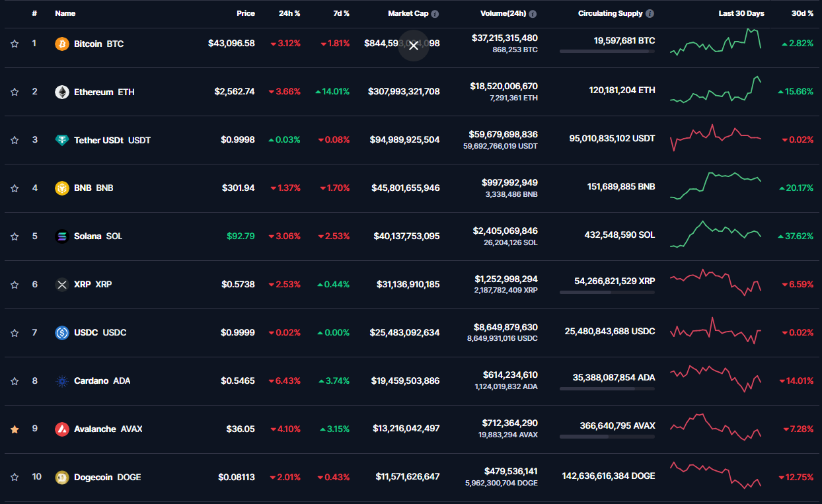This screenshot has width=822, height=504.
Task: Click the Last 30 Days column header
Action: coord(741,13)
